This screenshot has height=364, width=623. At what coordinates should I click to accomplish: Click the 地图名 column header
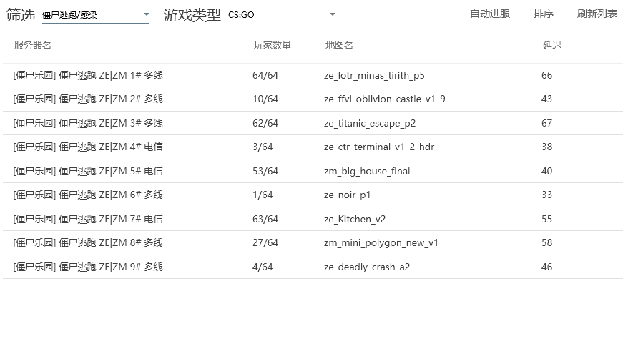[339, 45]
